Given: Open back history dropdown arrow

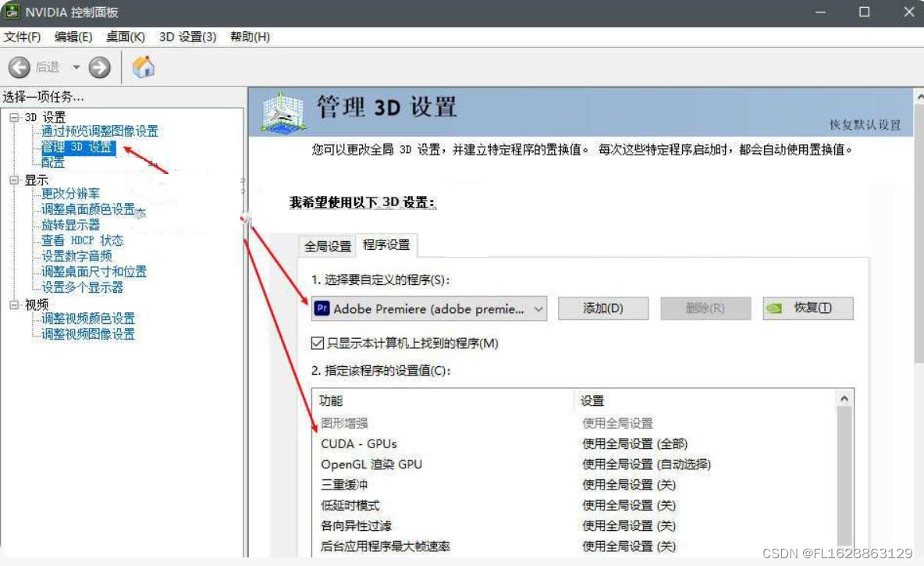Looking at the screenshot, I should point(76,67).
